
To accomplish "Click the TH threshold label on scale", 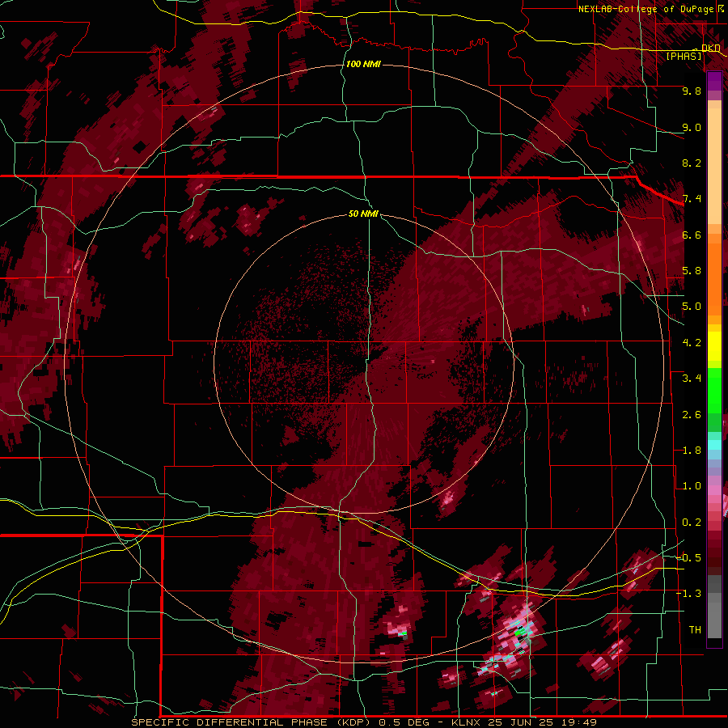I will pos(695,630).
